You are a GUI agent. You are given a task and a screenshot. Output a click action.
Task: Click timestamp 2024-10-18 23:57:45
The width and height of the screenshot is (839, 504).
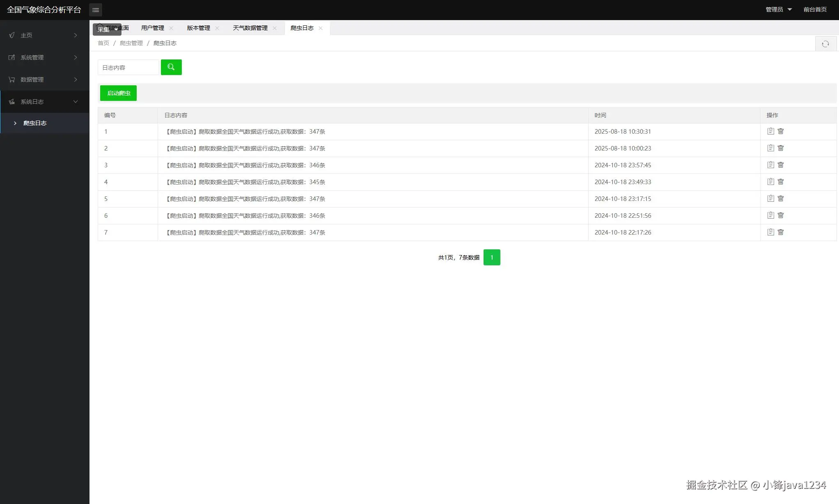tap(623, 165)
